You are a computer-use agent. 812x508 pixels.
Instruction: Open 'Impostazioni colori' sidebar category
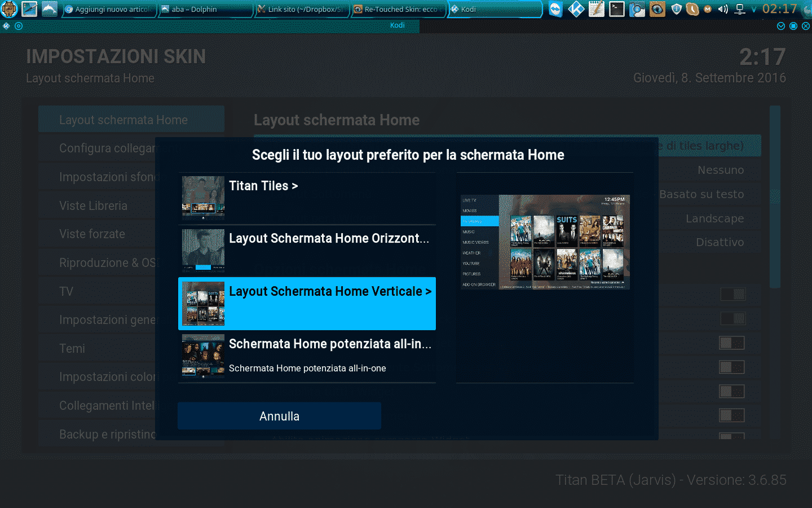(x=131, y=376)
